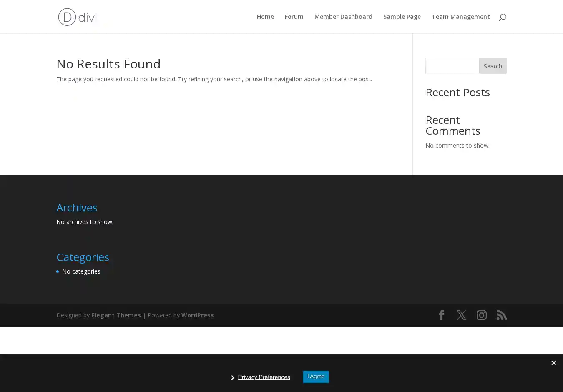Follow the WordPress footer link
The width and height of the screenshot is (563, 392).
[x=197, y=315]
